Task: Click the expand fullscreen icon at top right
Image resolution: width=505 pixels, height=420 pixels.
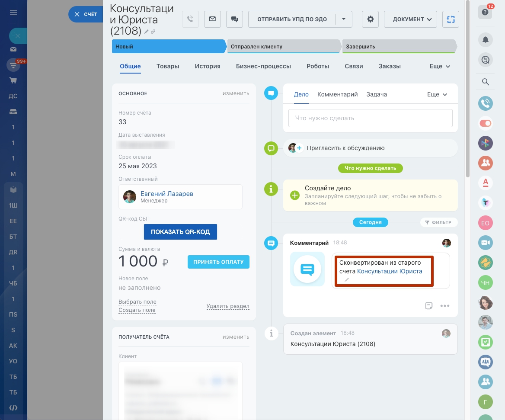Action: [451, 19]
